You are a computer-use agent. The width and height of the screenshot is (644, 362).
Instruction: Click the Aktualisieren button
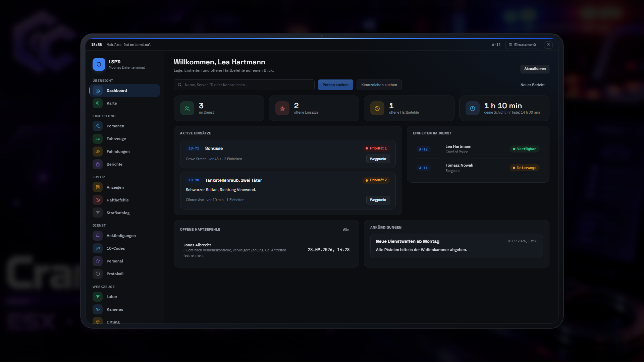pyautogui.click(x=535, y=69)
